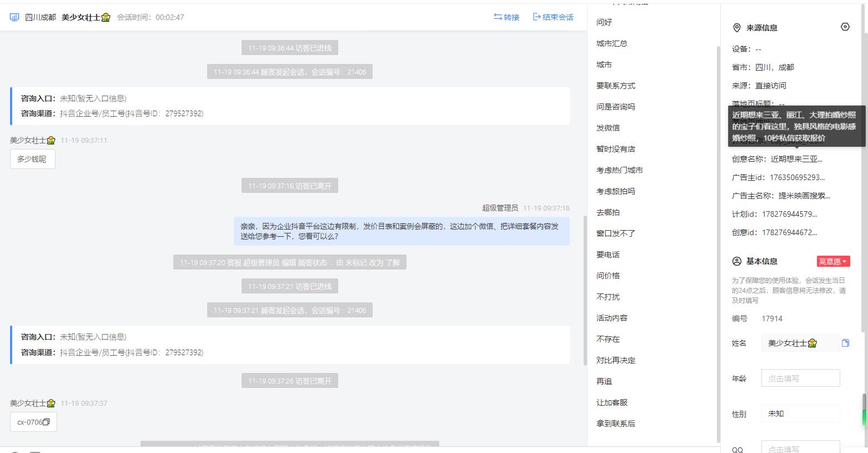Image resolution: width=868 pixels, height=453 pixels.
Task: Click the session time 00:02:47
Action: [x=170, y=17]
